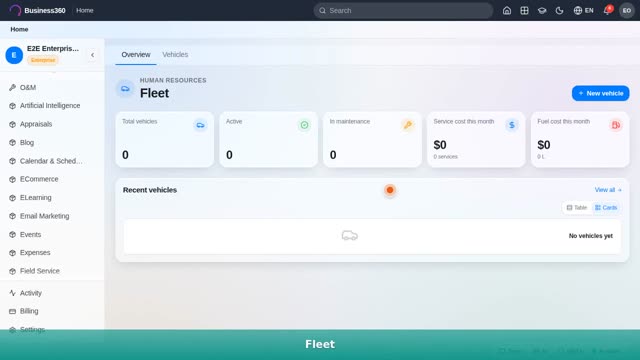Click the New vehicle button
The height and width of the screenshot is (360, 640).
[600, 93]
